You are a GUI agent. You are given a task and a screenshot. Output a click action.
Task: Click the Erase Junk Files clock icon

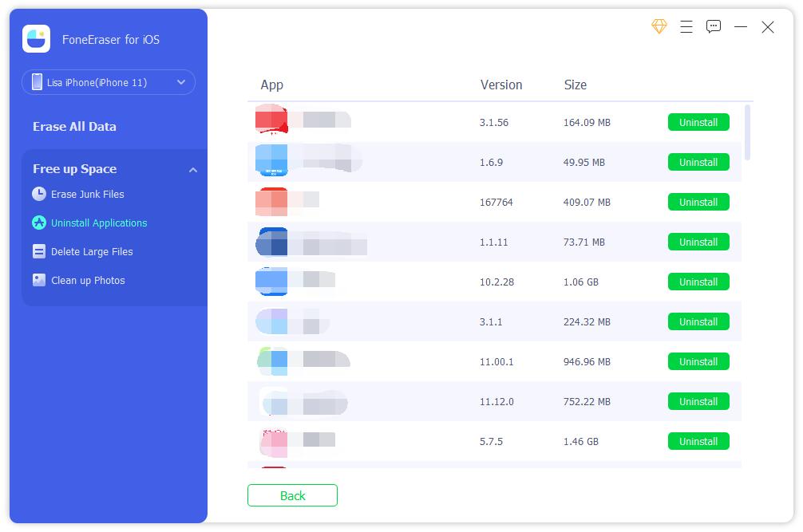39,194
